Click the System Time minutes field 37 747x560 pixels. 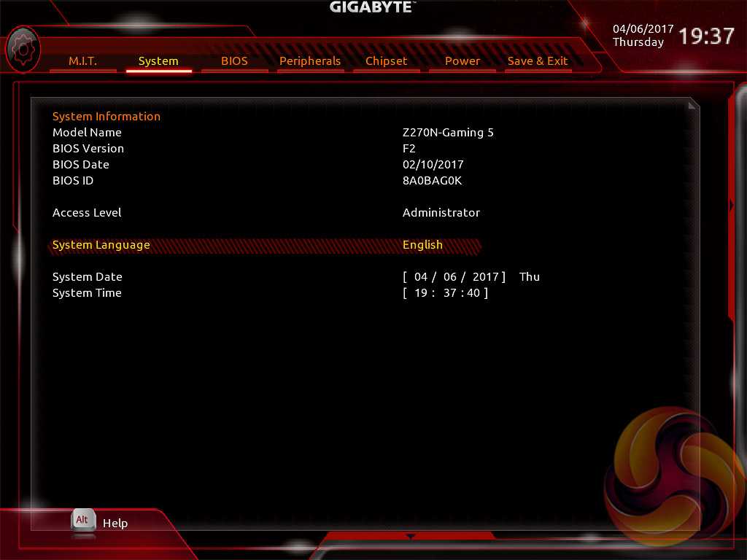450,293
